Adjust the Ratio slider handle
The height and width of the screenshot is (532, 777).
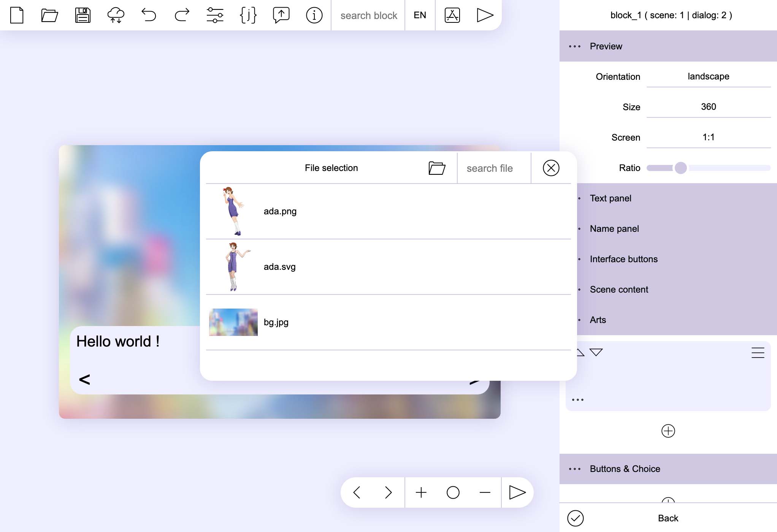click(680, 168)
